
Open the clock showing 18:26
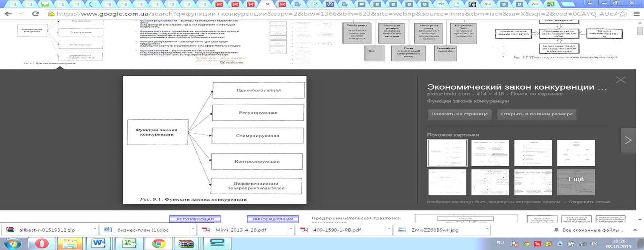619,244
